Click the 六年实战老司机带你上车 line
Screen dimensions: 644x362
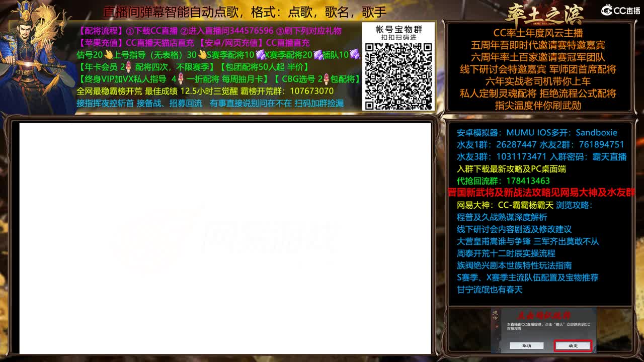pyautogui.click(x=538, y=81)
